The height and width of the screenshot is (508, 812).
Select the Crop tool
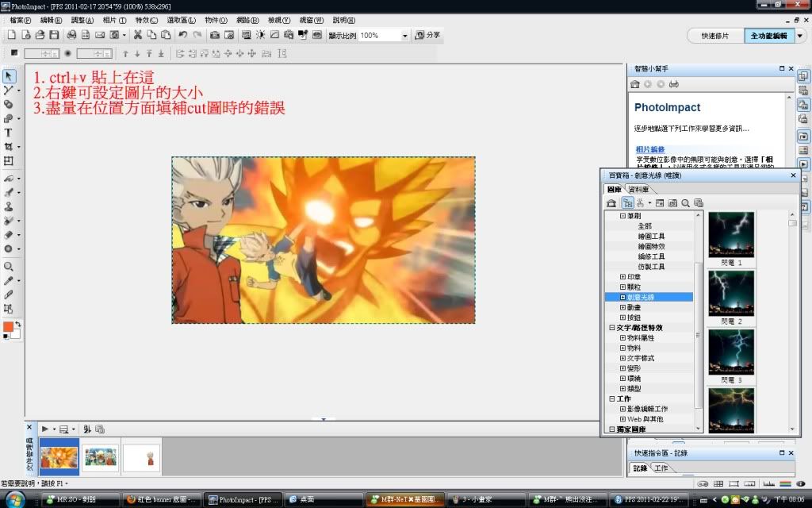tap(9, 147)
